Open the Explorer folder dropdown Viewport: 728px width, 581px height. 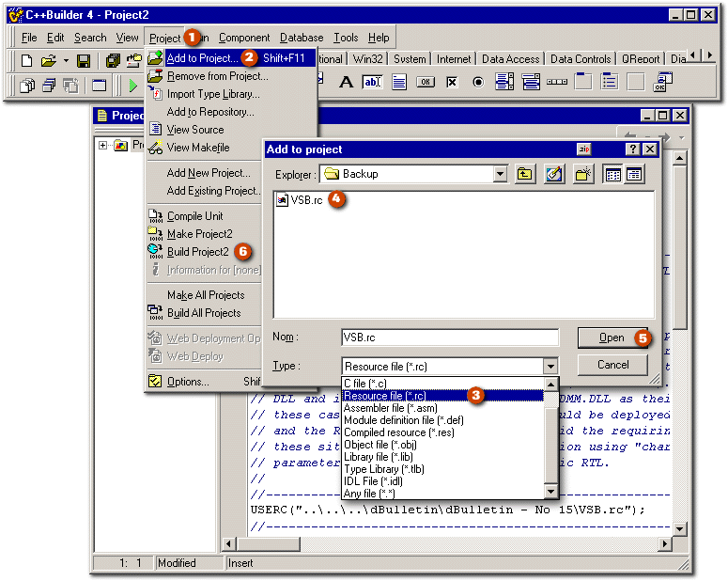coord(500,174)
